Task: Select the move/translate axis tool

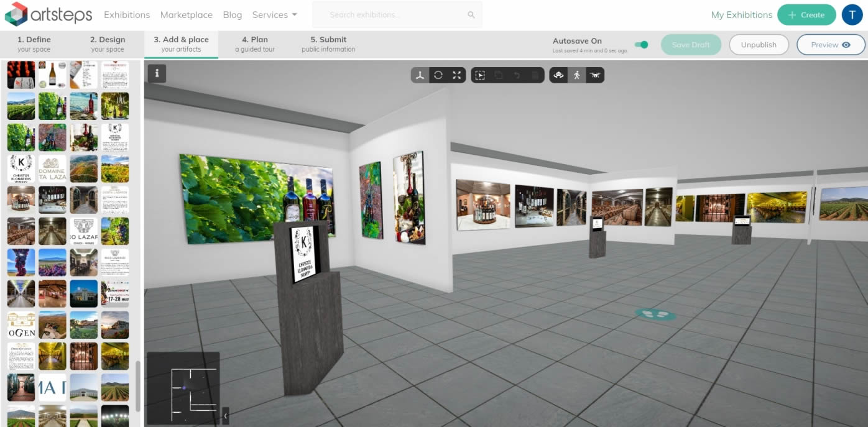Action: click(x=420, y=75)
